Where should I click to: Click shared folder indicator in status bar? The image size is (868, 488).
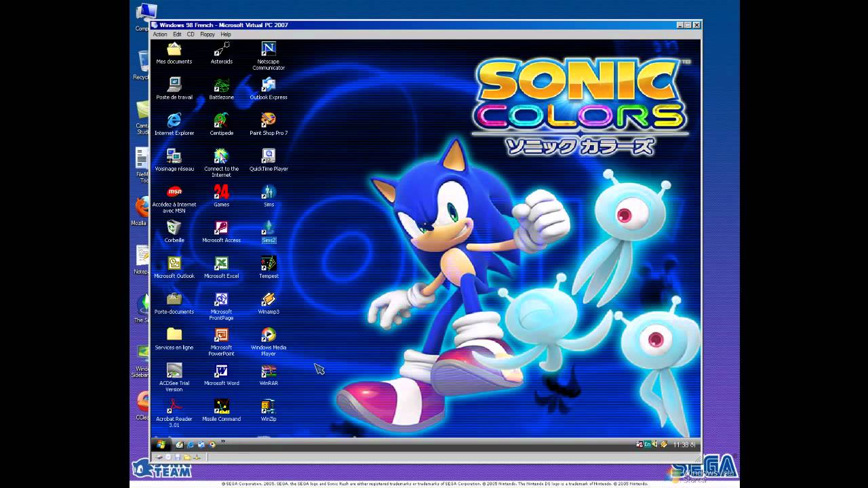tap(187, 457)
